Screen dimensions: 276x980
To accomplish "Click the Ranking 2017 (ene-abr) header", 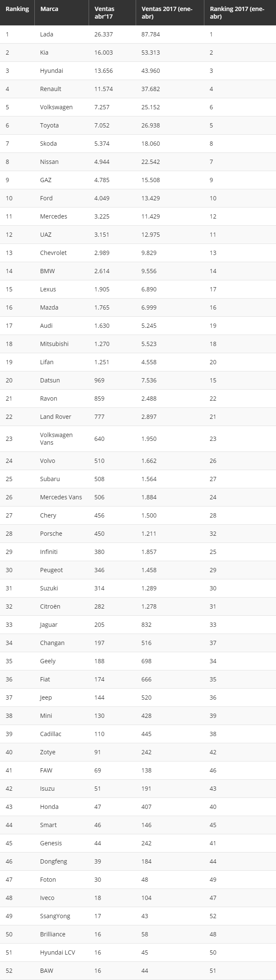I will (x=237, y=13).
